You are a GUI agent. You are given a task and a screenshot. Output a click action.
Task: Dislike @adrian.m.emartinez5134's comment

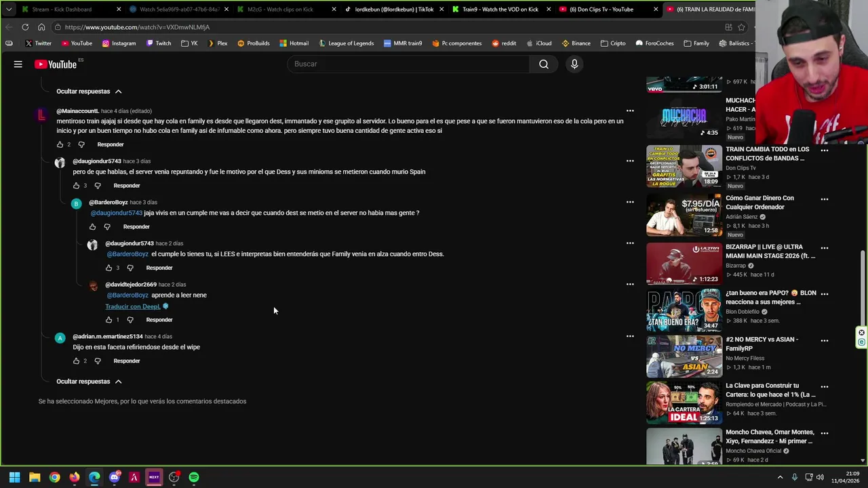pyautogui.click(x=98, y=361)
